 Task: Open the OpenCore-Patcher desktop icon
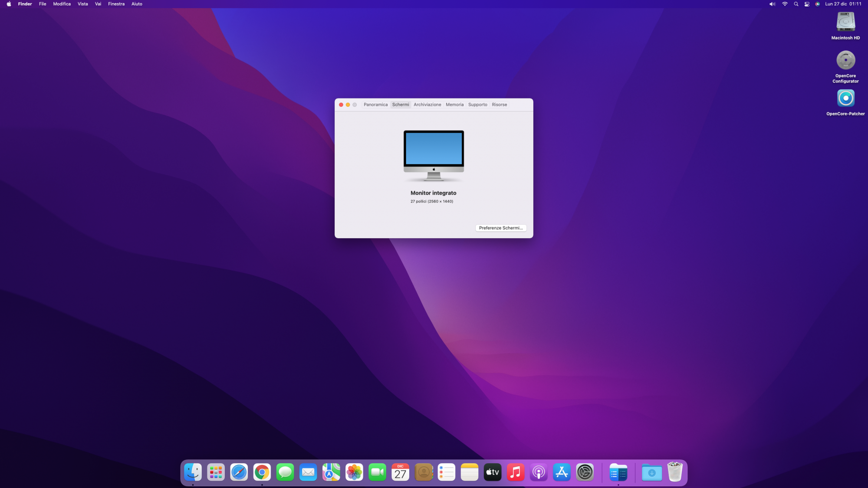tap(845, 98)
